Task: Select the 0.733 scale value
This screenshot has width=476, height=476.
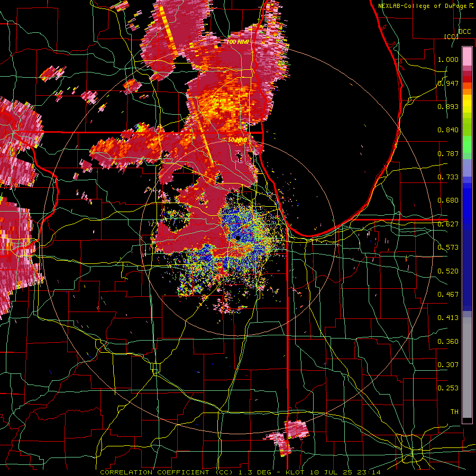Action: click(448, 177)
